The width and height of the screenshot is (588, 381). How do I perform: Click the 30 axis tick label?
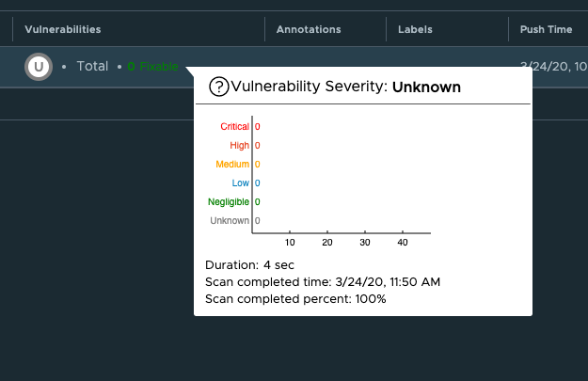point(365,243)
